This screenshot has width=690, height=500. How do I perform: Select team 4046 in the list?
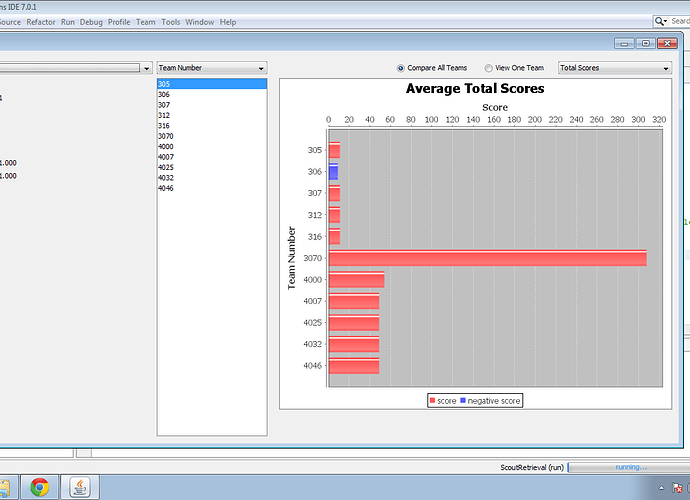(x=212, y=188)
